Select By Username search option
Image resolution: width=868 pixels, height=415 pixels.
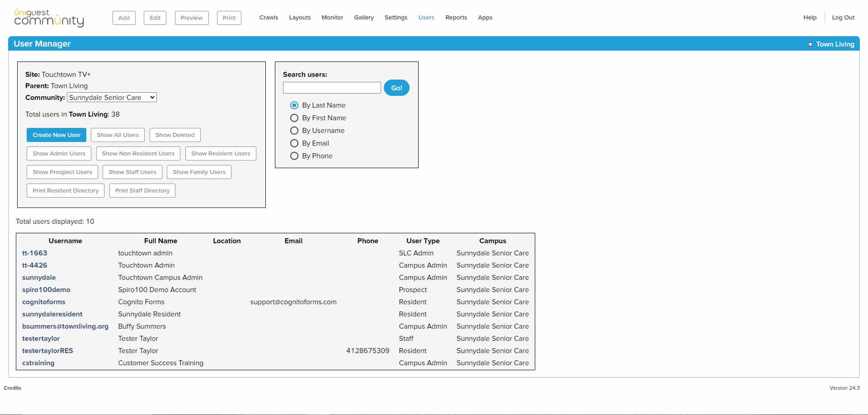click(x=294, y=131)
